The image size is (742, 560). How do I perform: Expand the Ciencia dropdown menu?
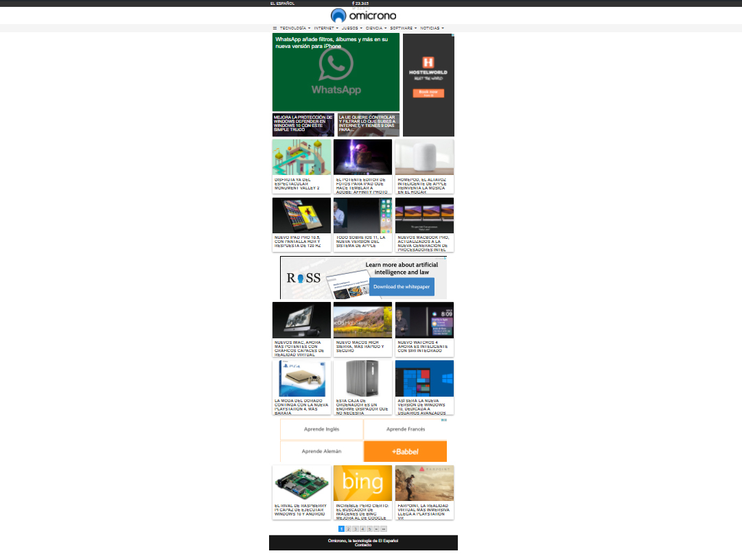(376, 28)
